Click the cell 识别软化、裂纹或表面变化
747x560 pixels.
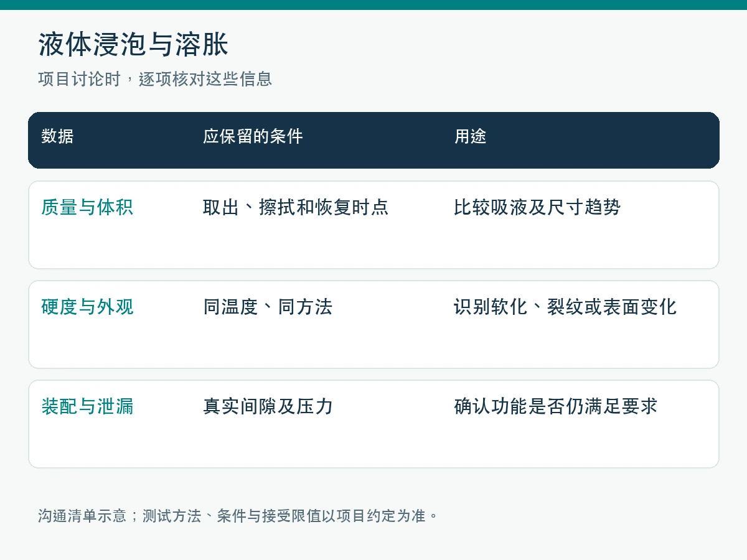pyautogui.click(x=565, y=307)
